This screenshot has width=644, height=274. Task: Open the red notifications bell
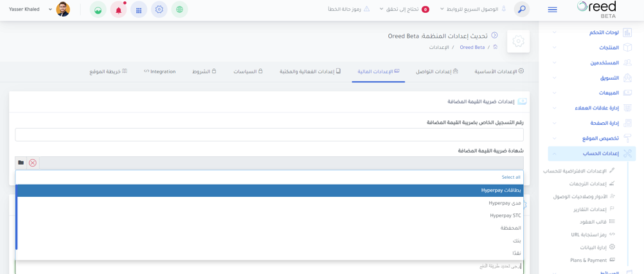119,10
